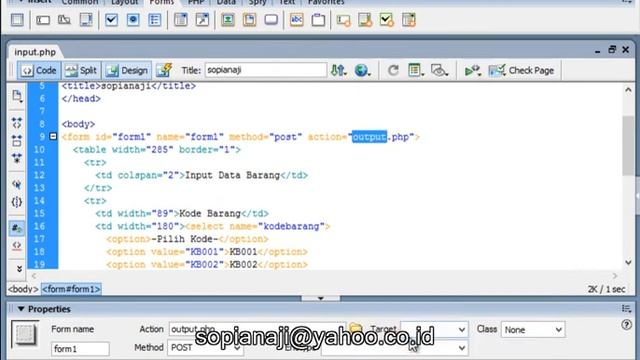Screen dimensions: 640x360
Task: Switch to Common insert tab
Action: [80, 2]
